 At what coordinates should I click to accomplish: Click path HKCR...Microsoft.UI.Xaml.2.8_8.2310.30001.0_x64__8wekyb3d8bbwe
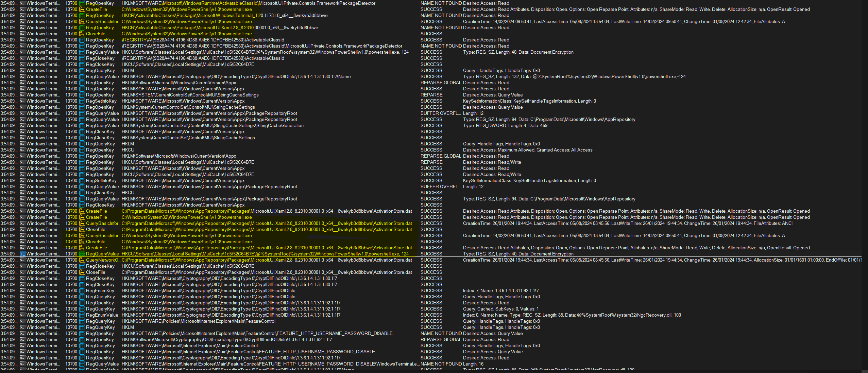tap(220, 28)
